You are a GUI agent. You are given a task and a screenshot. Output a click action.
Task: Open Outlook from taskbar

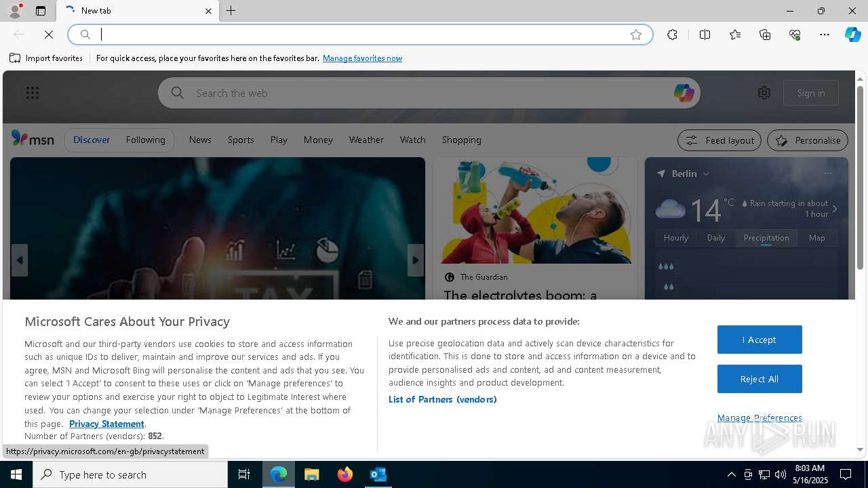(x=378, y=474)
